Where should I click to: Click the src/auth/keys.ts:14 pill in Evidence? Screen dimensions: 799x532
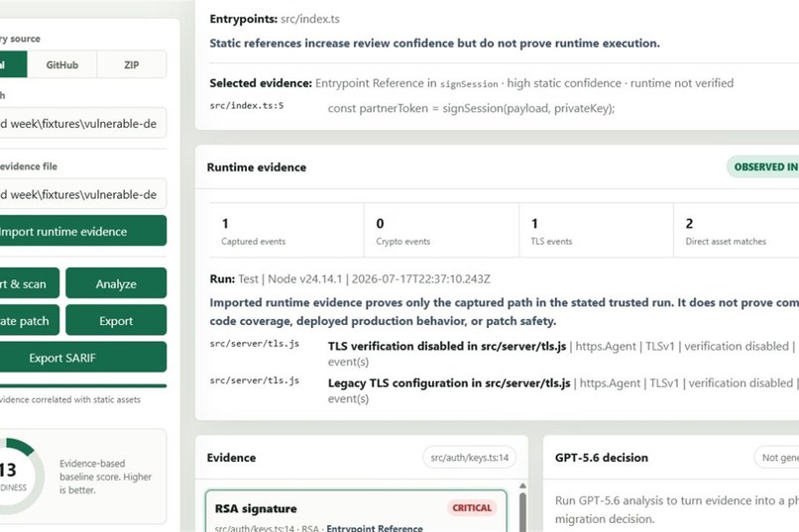[469, 458]
